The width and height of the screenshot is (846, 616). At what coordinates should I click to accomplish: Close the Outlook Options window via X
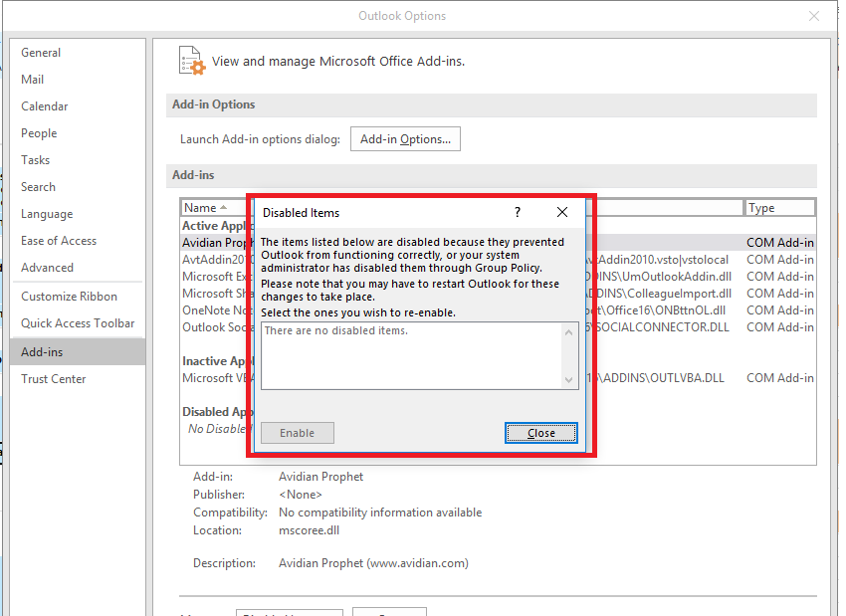click(814, 16)
